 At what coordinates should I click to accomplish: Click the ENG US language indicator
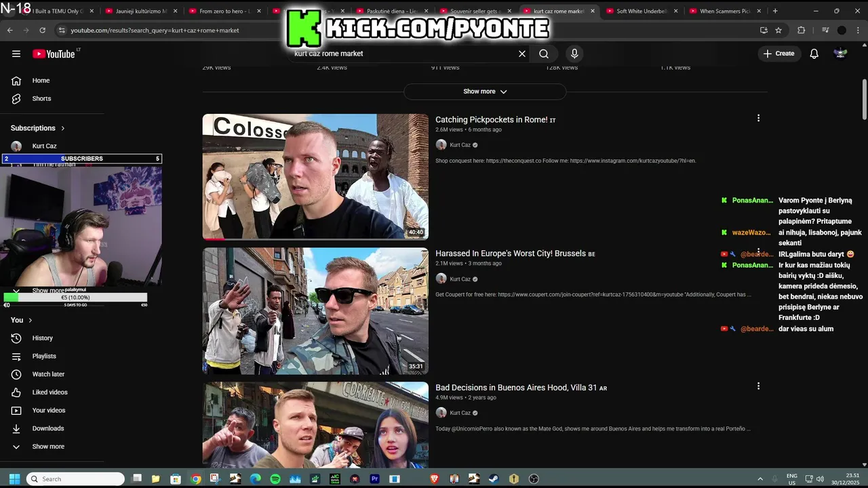791,479
